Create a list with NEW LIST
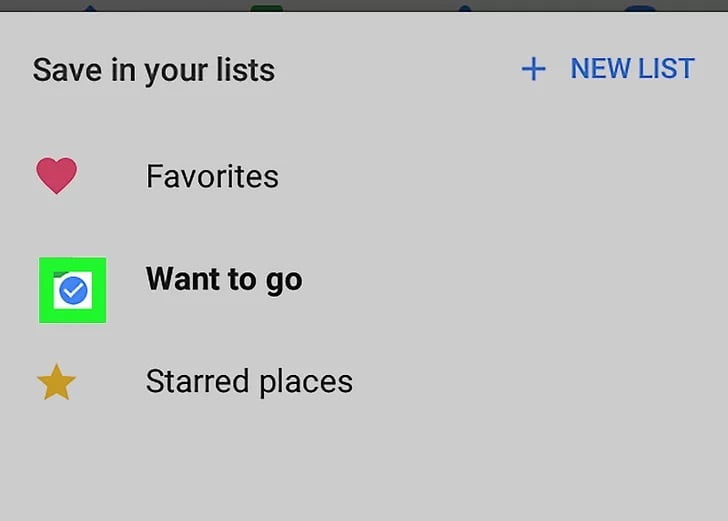The image size is (728, 521). [608, 69]
